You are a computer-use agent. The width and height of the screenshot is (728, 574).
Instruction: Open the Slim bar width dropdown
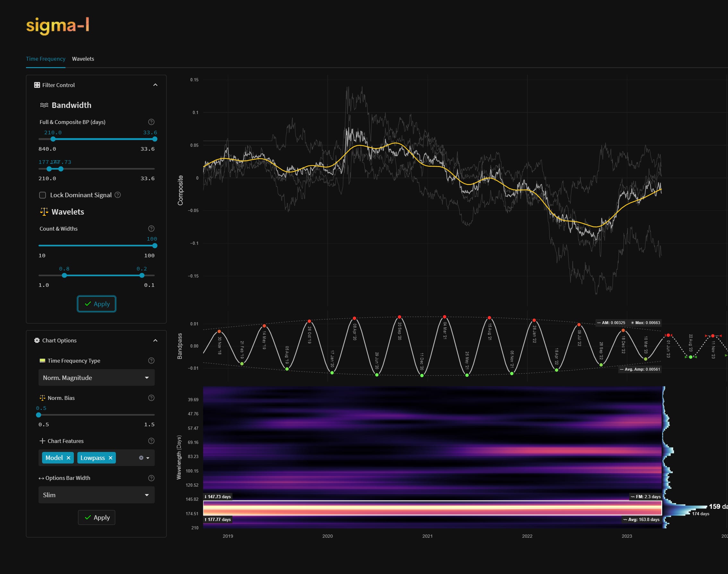point(96,495)
